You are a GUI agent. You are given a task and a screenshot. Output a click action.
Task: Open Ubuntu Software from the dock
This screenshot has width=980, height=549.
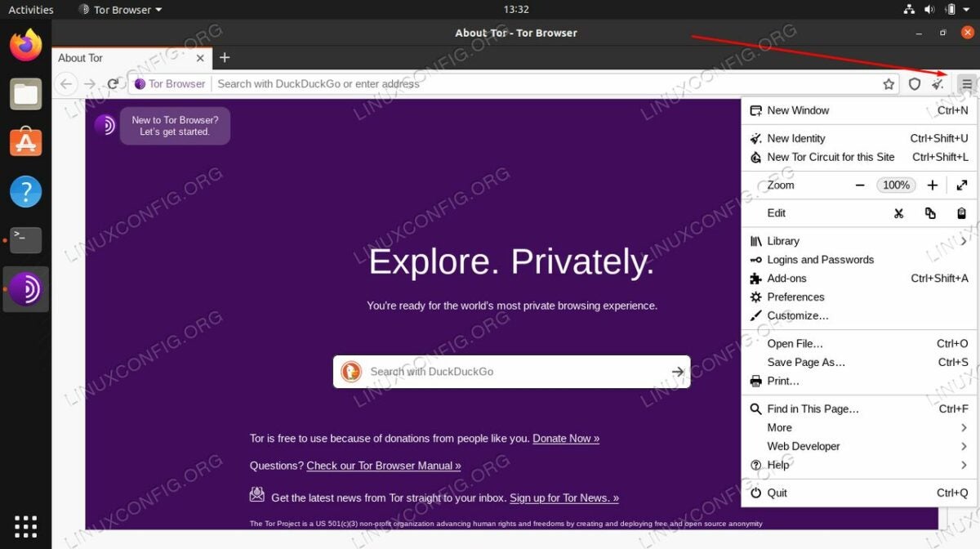click(26, 142)
